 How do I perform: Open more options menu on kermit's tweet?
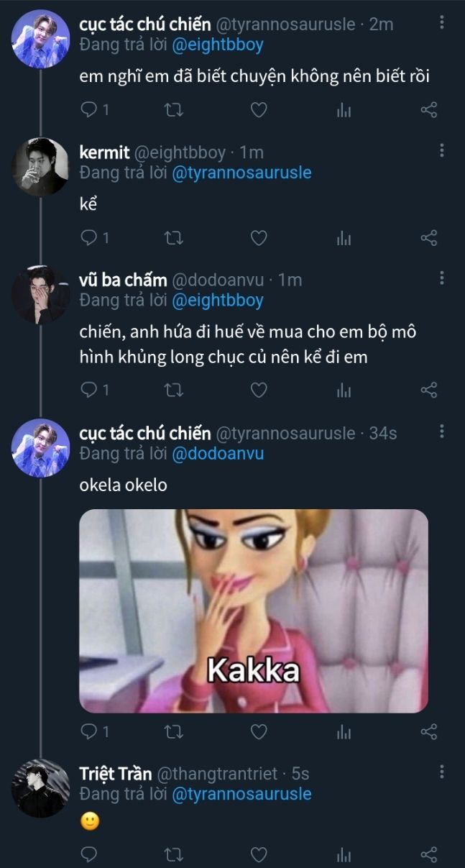(x=441, y=150)
